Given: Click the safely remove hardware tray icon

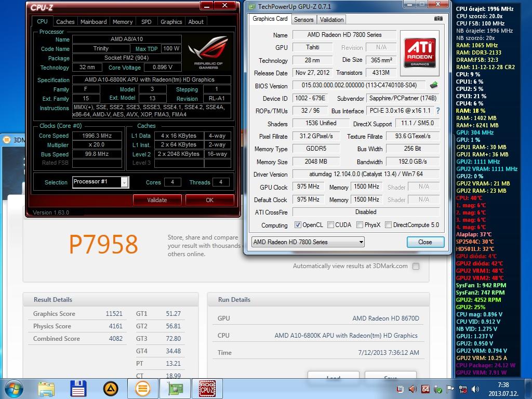Looking at the screenshot, I should (x=437, y=389).
